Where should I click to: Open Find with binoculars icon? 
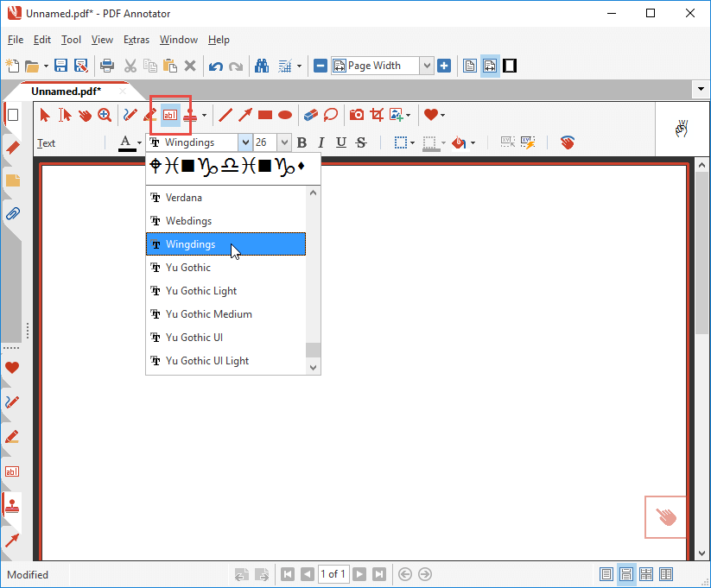[x=262, y=66]
